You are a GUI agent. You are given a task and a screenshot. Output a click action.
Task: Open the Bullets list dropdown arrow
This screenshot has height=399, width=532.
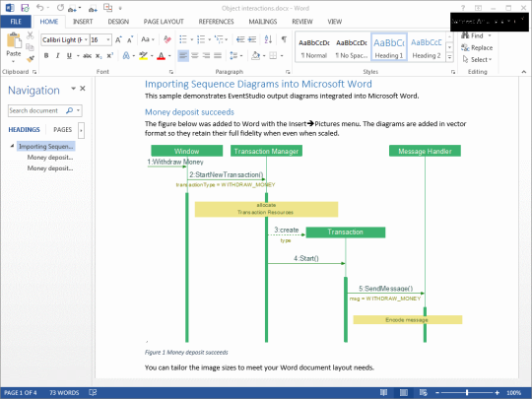coord(192,40)
